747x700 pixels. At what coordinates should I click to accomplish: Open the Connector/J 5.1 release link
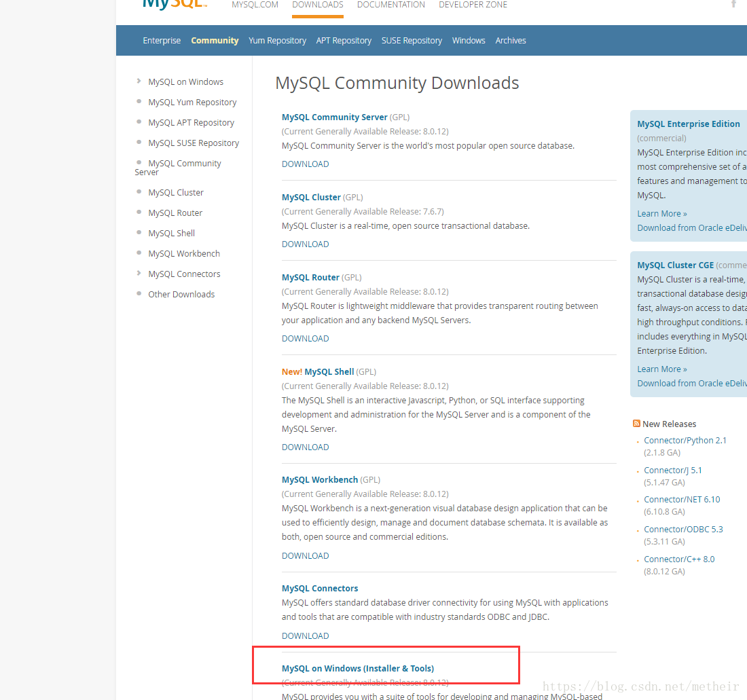673,471
